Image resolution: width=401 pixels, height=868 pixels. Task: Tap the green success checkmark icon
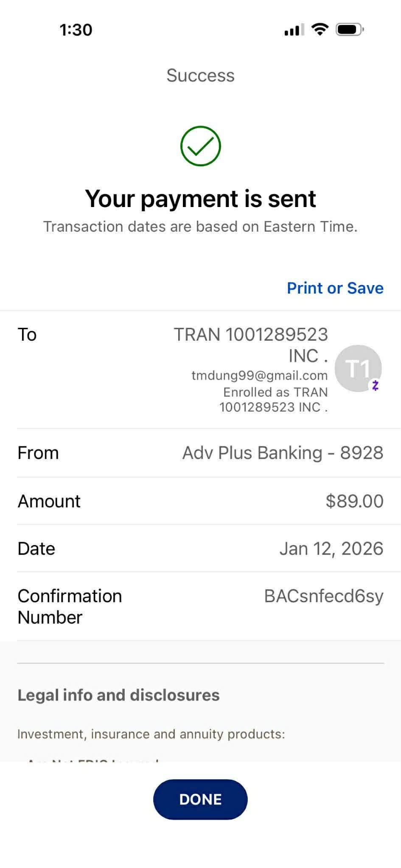[x=200, y=146]
